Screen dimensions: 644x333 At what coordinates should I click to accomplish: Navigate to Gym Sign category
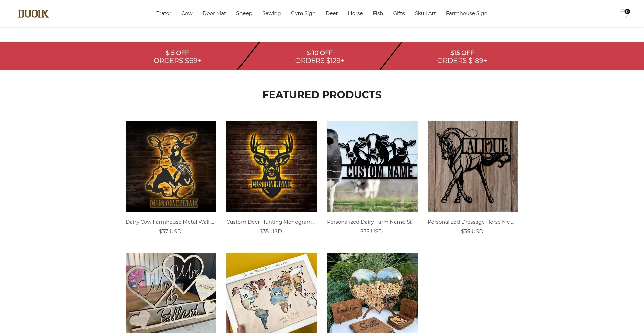pyautogui.click(x=303, y=13)
